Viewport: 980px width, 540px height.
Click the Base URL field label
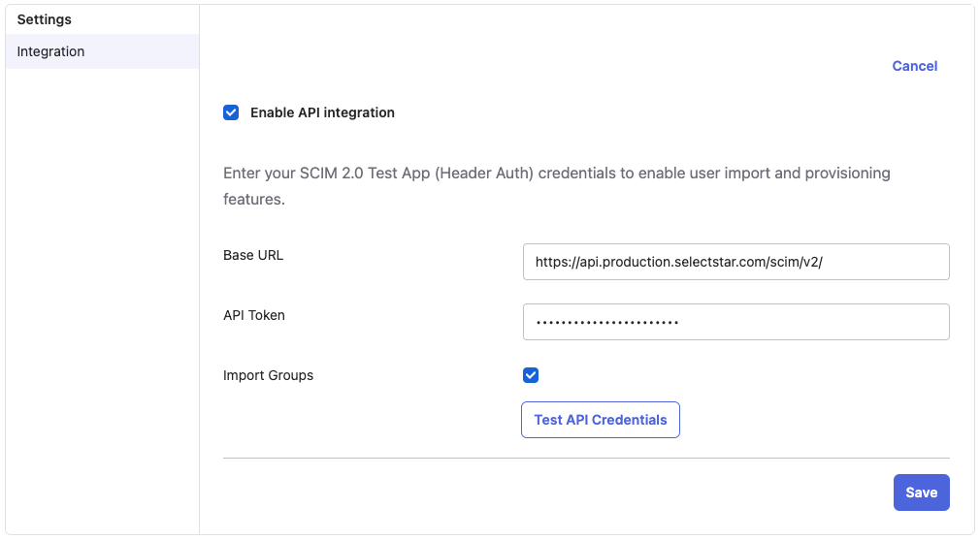tap(253, 255)
